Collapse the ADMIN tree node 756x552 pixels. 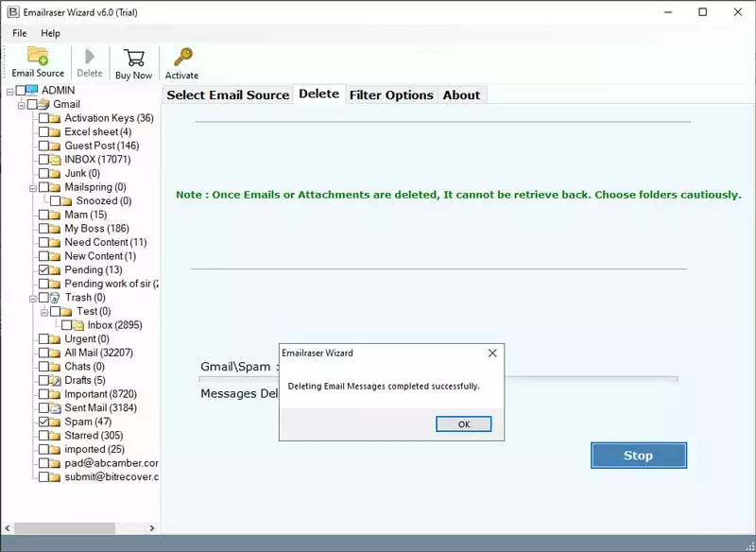[x=9, y=91]
